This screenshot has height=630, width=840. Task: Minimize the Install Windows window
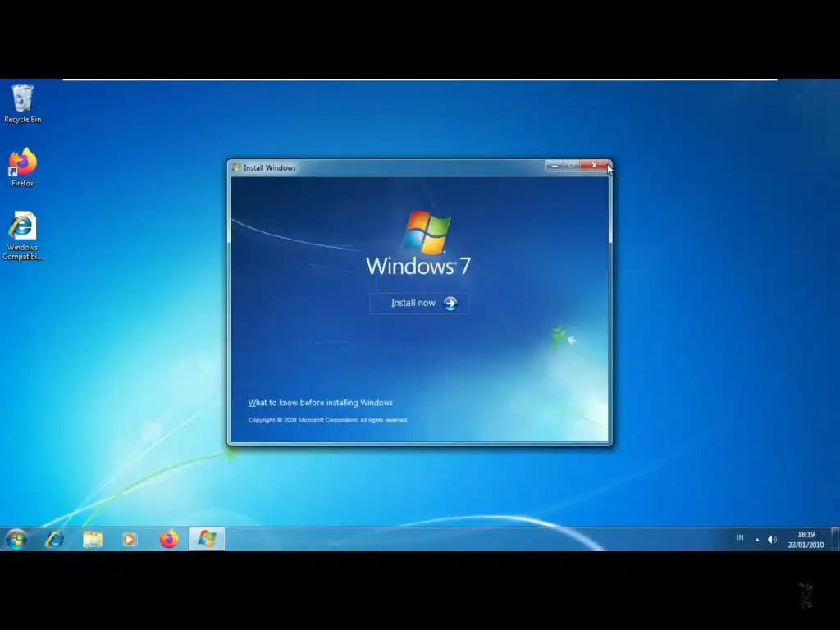[x=555, y=166]
